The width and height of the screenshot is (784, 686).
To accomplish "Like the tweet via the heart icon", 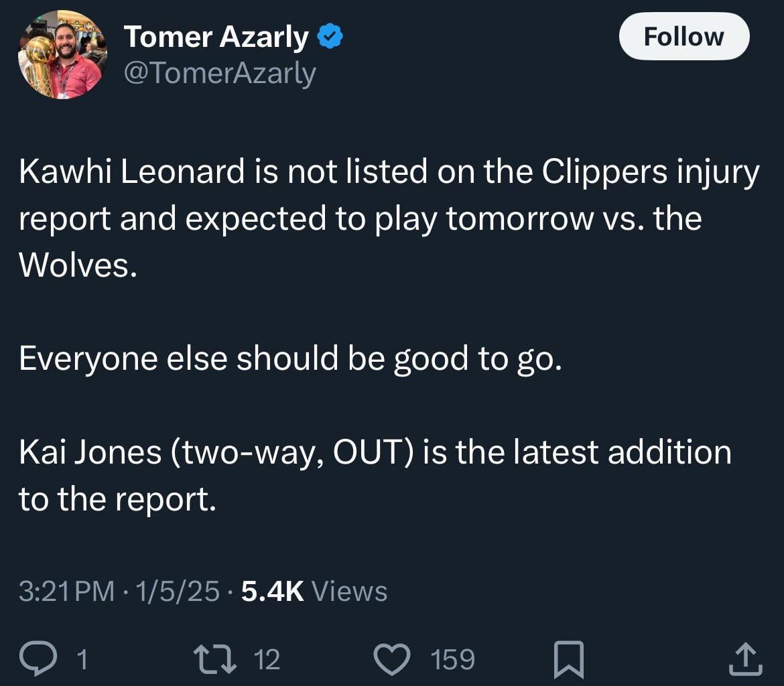I will (393, 658).
